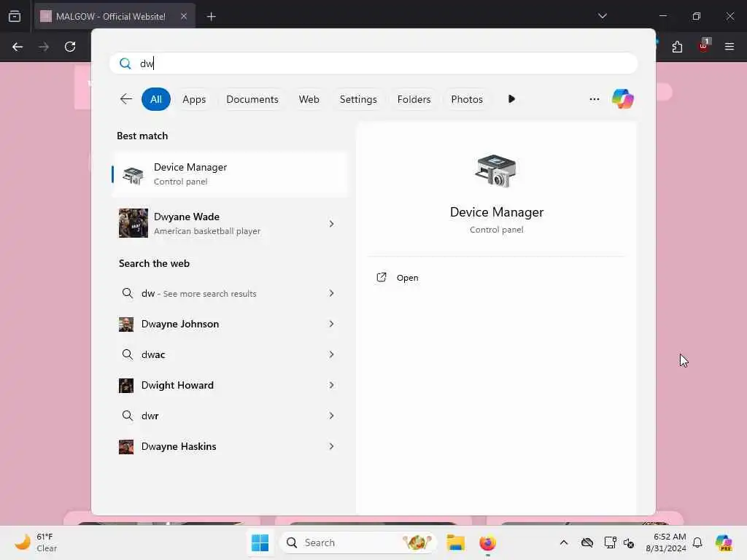Click the muted volume tray icon

pos(629,542)
